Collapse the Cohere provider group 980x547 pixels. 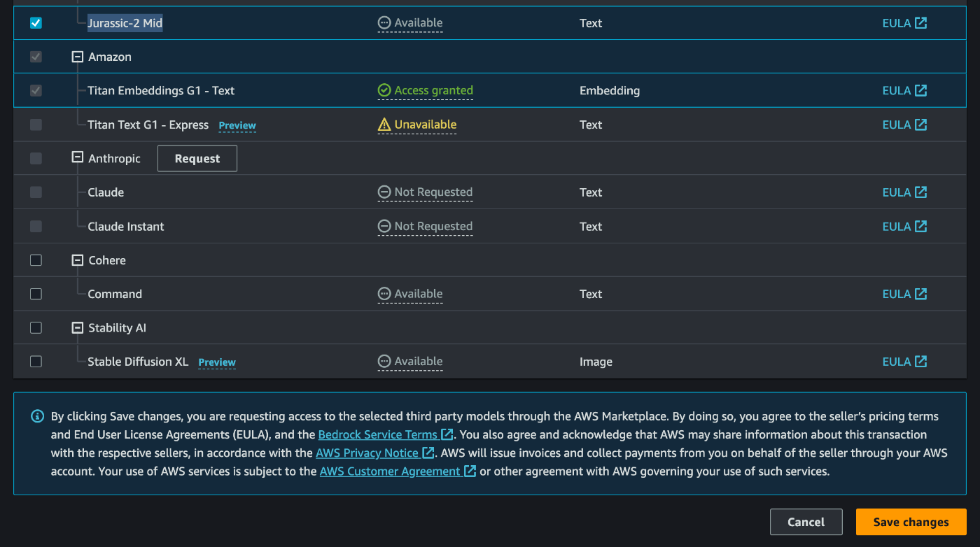point(78,260)
